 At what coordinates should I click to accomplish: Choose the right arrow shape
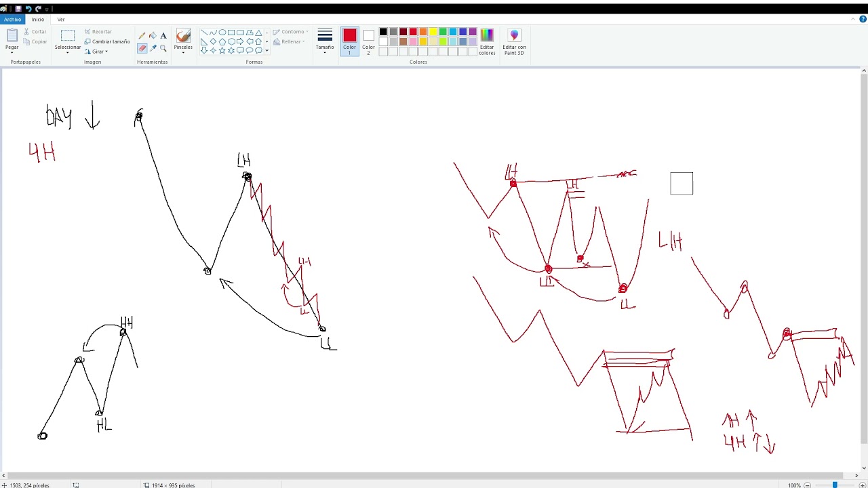tap(240, 41)
